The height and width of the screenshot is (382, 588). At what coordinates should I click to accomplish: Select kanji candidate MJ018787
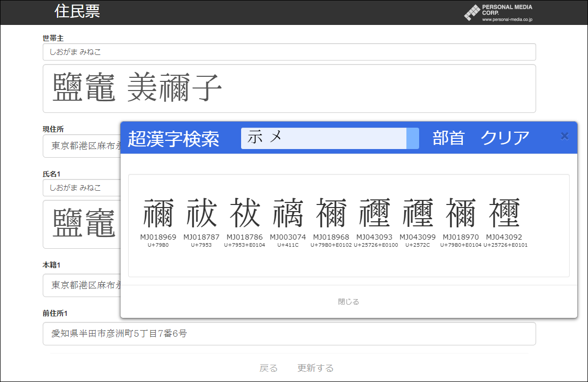(201, 214)
